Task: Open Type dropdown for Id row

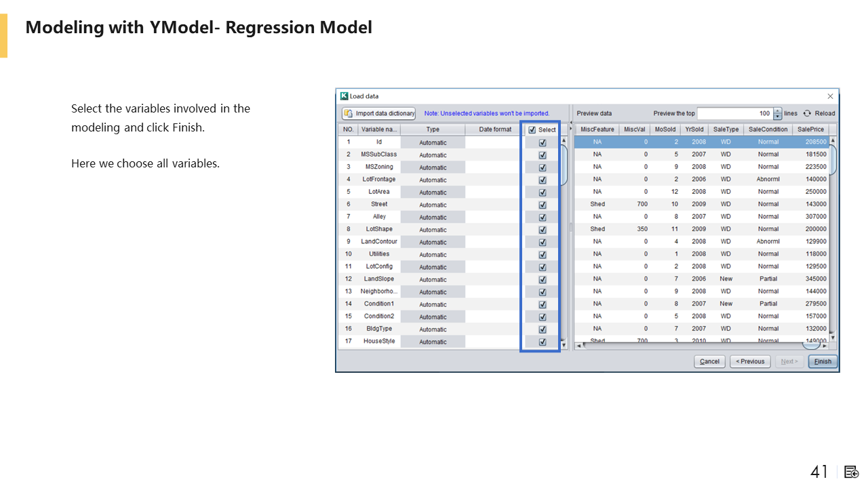Action: (x=433, y=142)
